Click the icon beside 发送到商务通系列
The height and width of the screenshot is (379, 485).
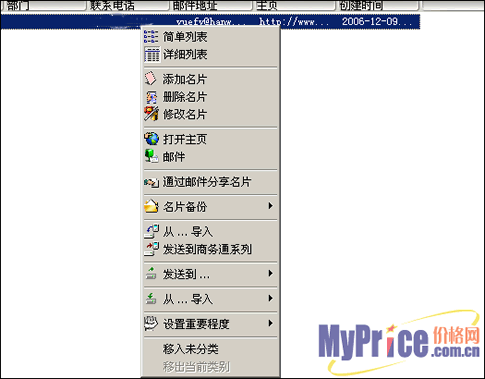[151, 249]
